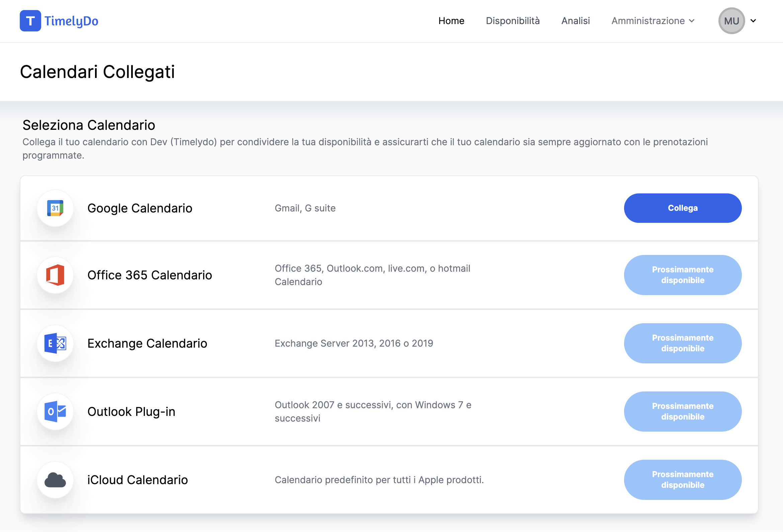783x532 pixels.
Task: Click the Exchange Calendario icon
Action: coord(55,343)
